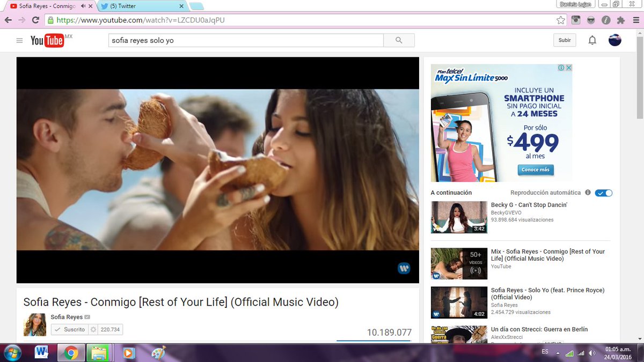Image resolution: width=644 pixels, height=362 pixels.
Task: Close the Telcel advertisement
Action: tap(568, 68)
